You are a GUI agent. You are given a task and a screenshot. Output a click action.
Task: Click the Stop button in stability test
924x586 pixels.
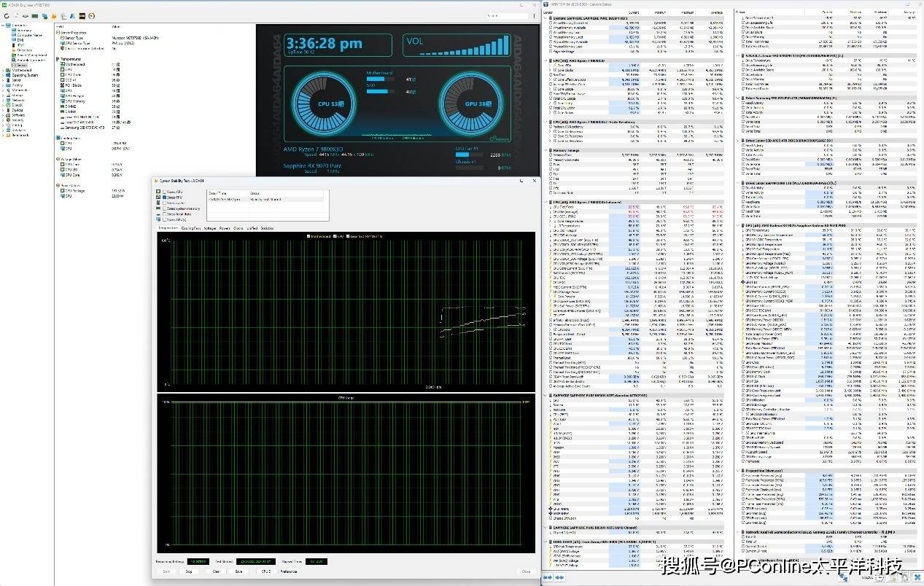[188, 571]
